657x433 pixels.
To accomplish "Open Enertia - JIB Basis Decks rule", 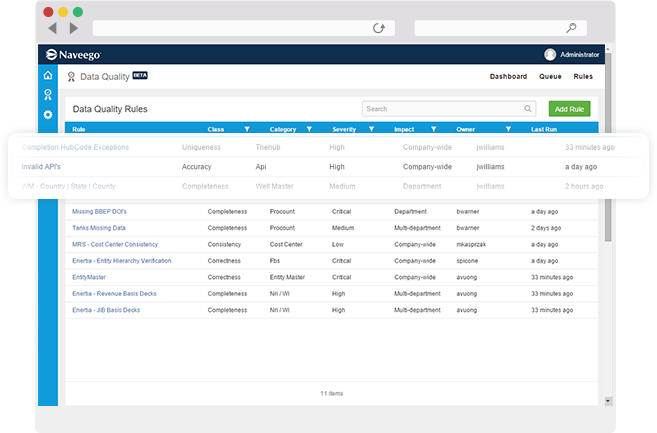I will click(106, 310).
